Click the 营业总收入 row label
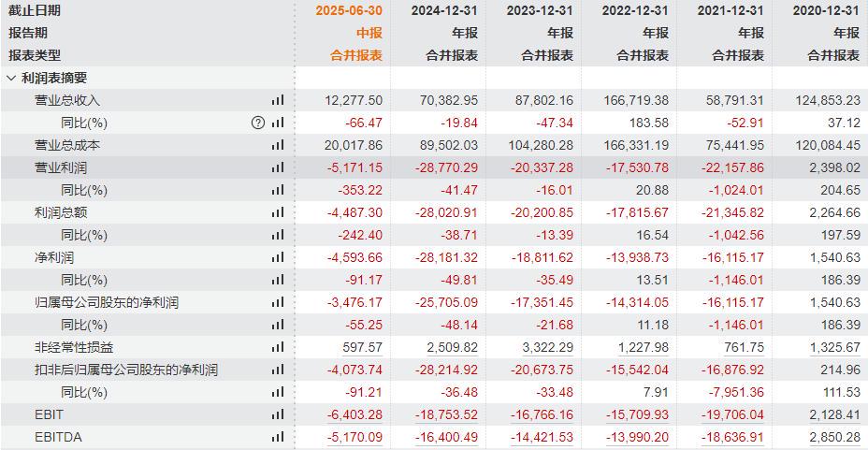 [x=67, y=100]
